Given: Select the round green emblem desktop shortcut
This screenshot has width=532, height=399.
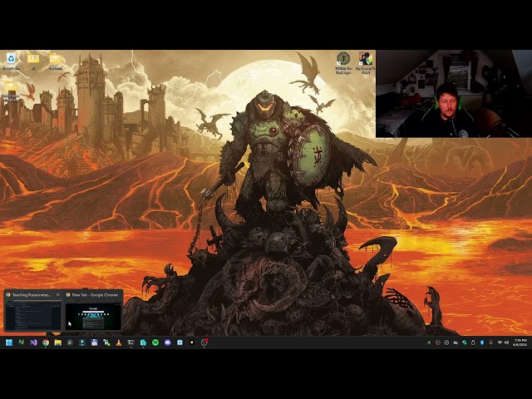Looking at the screenshot, I should click(x=343, y=62).
